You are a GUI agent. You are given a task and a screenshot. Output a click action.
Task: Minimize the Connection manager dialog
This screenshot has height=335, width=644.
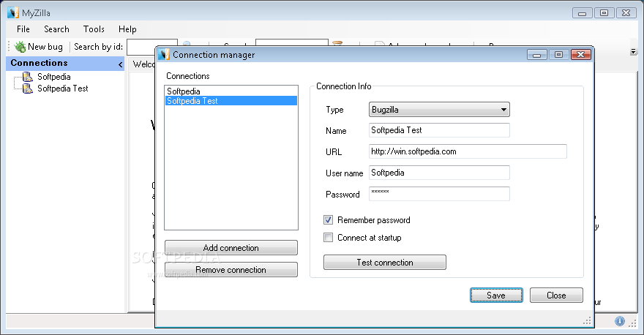click(537, 55)
